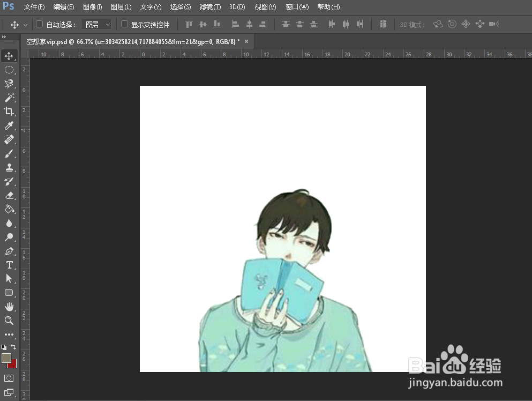Enable the 显示变换控件 checkbox
This screenshot has width=532, height=401.
pyautogui.click(x=124, y=24)
